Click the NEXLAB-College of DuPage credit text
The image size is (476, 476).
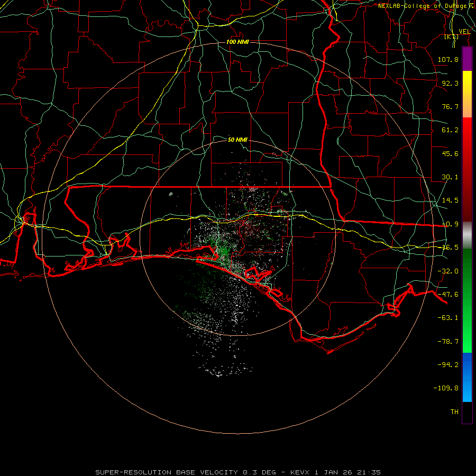(426, 6)
